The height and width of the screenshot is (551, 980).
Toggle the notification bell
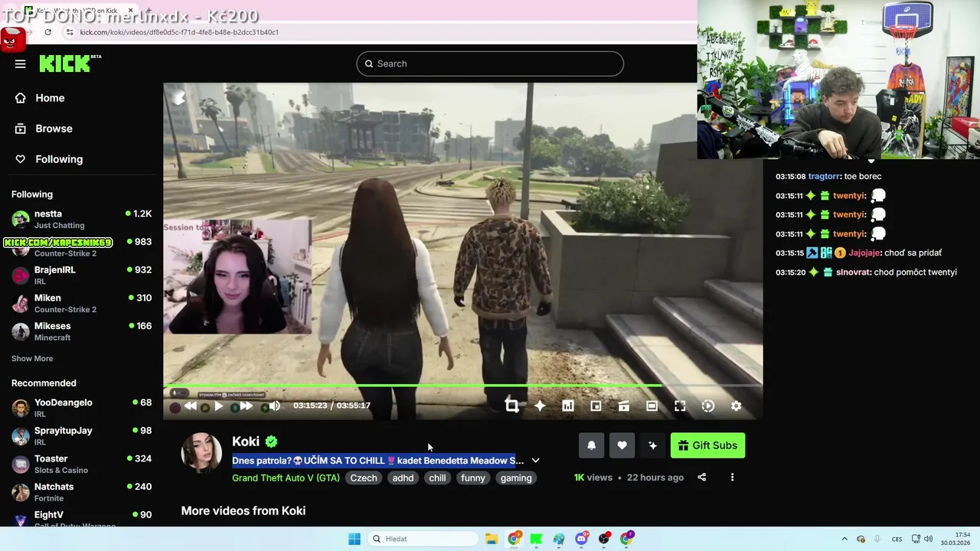591,445
